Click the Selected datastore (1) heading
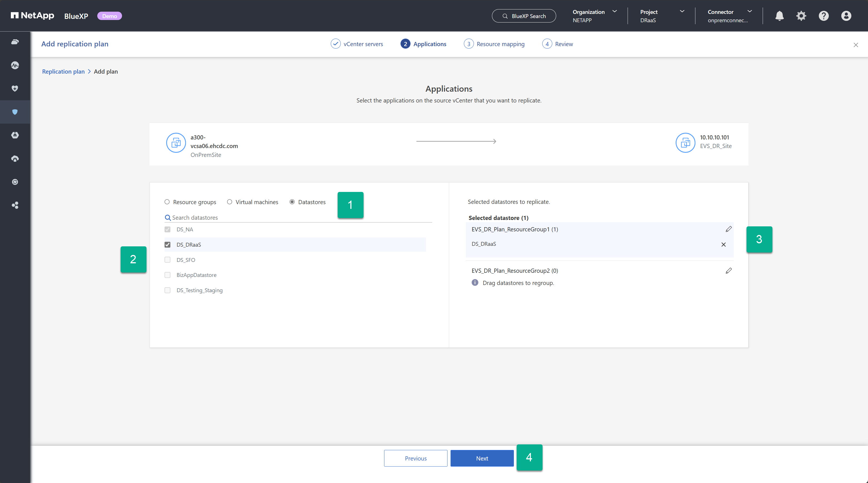This screenshot has width=868, height=483. (498, 217)
